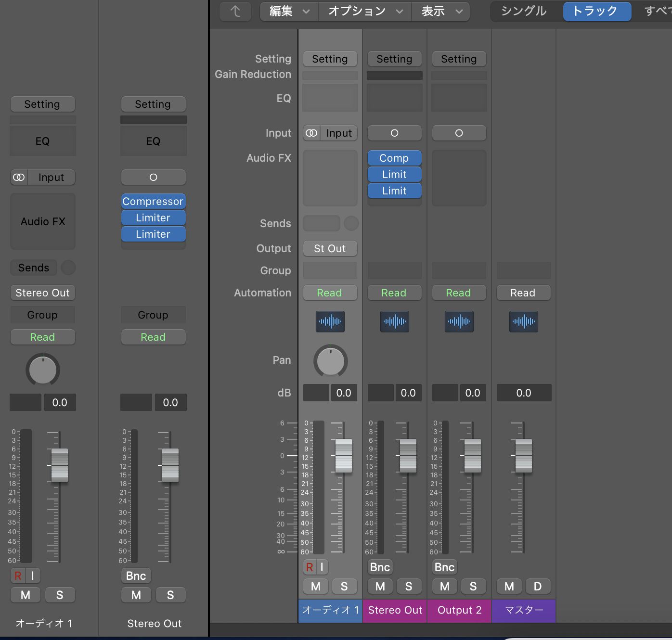Click the stereo input format icon on the mixer オーディオ 1 strip
This screenshot has width=672, height=640.
[311, 133]
